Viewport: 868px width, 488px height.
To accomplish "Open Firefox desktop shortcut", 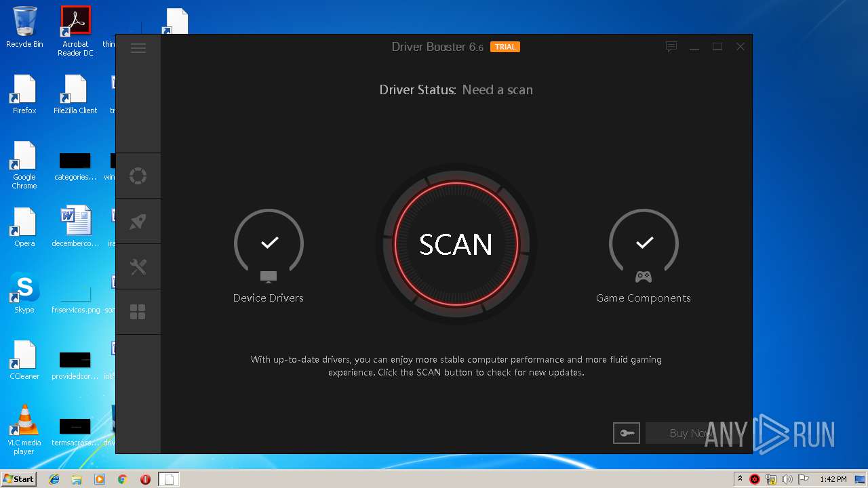I will point(24,94).
